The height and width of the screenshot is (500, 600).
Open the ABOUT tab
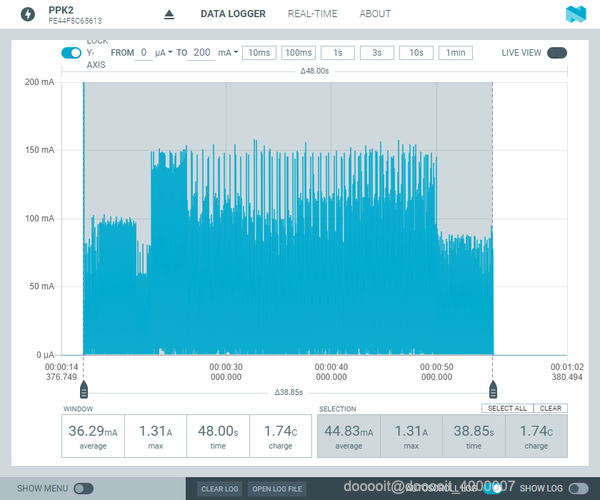tap(375, 14)
